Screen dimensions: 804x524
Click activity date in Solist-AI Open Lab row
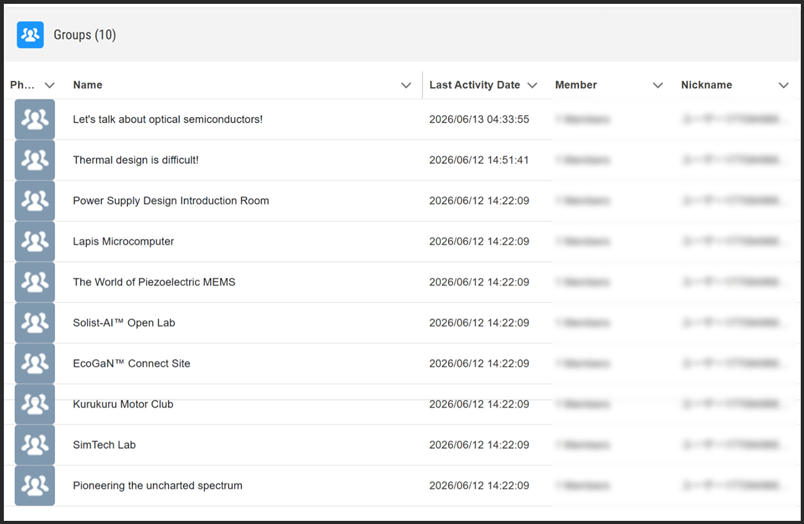pos(479,323)
